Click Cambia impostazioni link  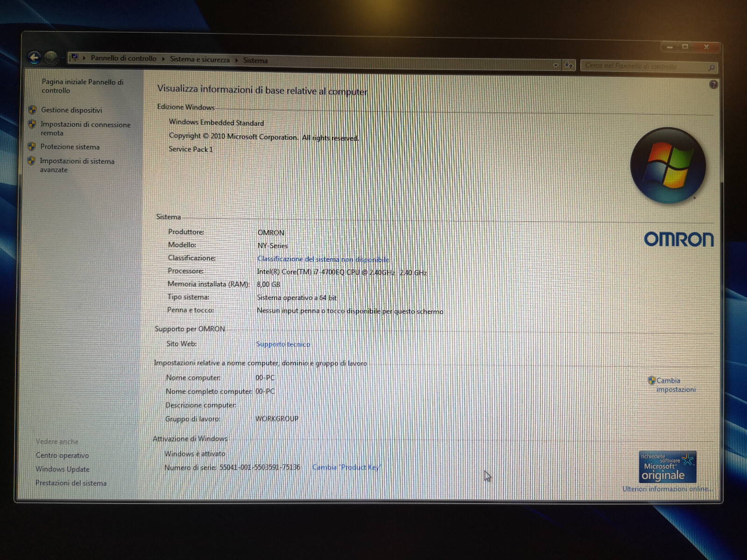click(676, 385)
